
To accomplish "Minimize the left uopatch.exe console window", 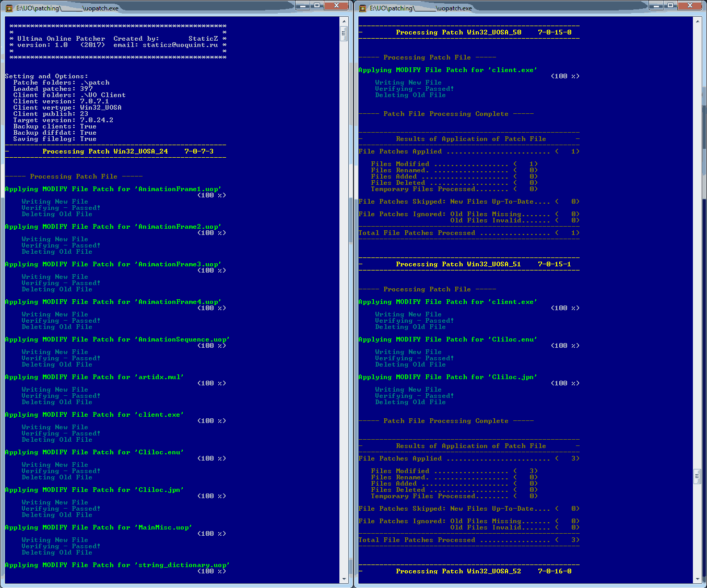I will point(303,5).
